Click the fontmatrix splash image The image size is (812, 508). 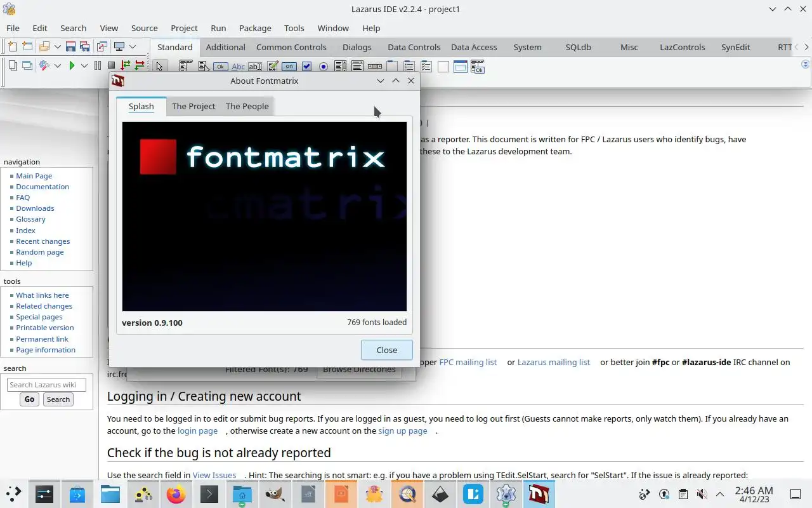265,216
